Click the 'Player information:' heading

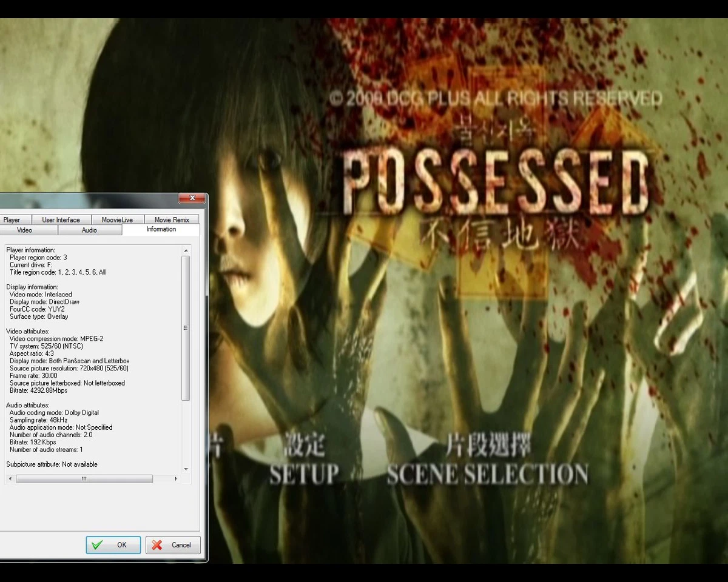point(30,250)
